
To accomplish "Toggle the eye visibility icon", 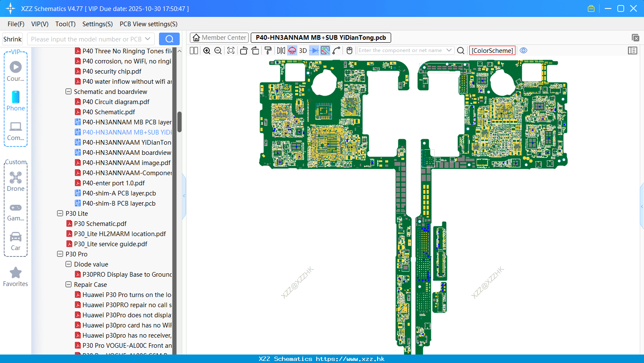I will (523, 50).
